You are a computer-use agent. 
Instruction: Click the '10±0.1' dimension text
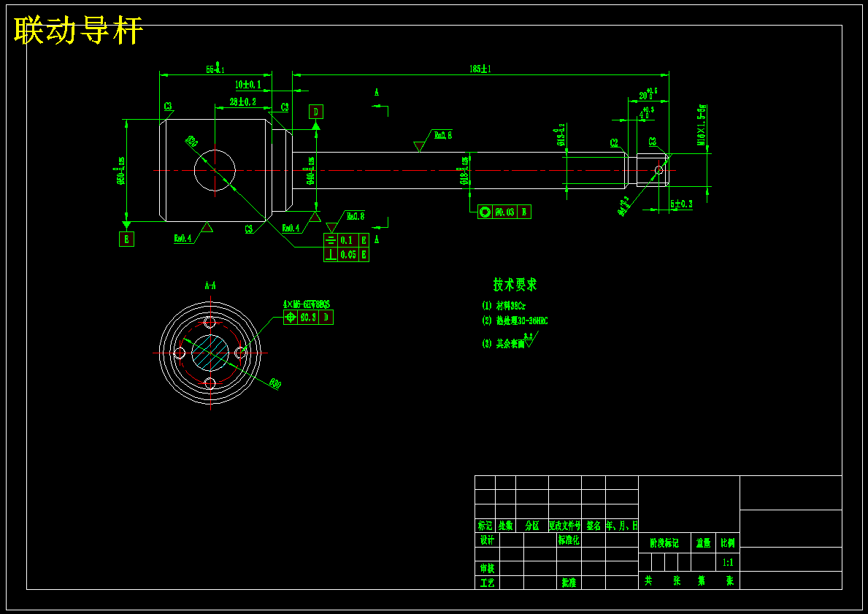point(248,85)
